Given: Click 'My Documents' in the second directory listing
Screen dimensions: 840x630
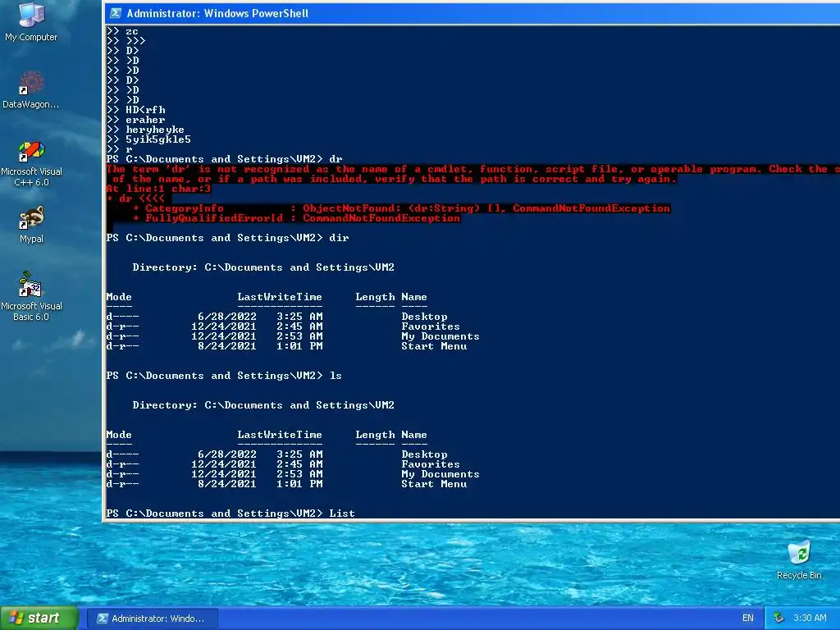Looking at the screenshot, I should pos(441,474).
